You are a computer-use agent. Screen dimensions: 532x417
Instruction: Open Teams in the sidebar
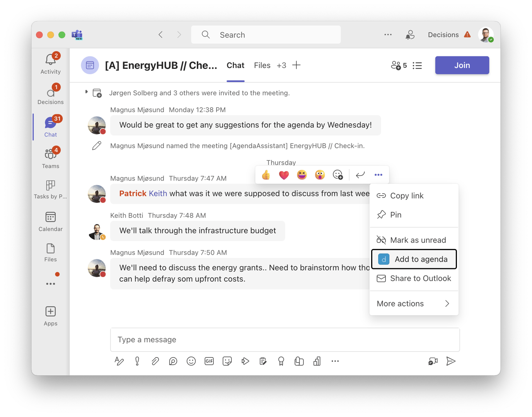click(50, 158)
